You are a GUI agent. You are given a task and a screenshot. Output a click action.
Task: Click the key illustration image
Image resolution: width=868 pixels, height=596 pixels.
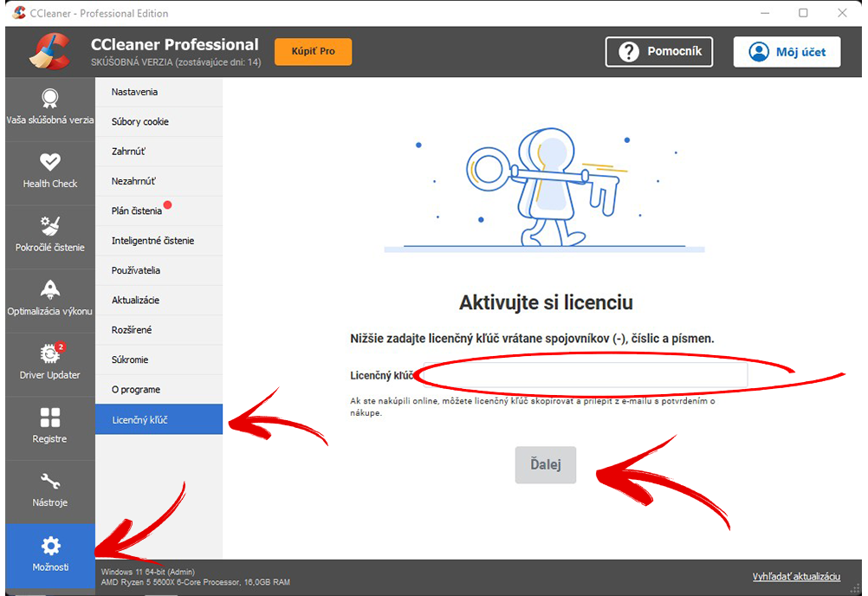pyautogui.click(x=544, y=189)
